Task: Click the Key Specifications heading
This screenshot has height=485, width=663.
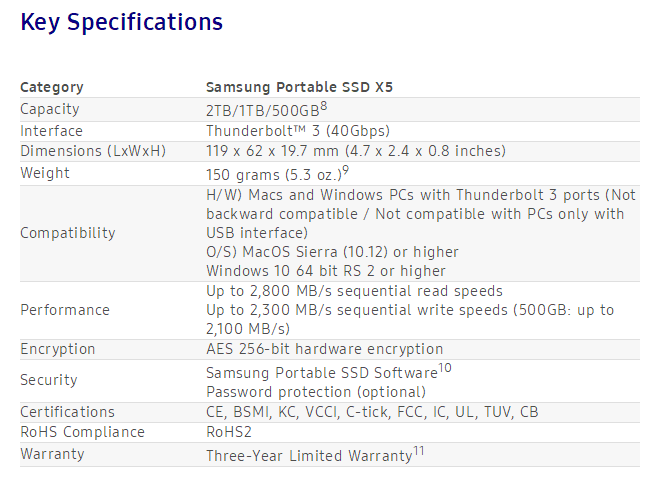Action: (x=121, y=21)
